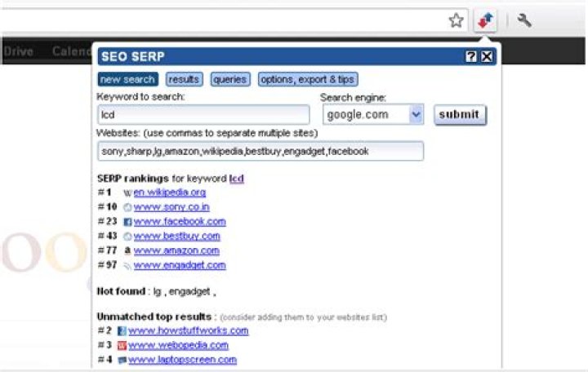This screenshot has width=588, height=372.
Task: Switch to the new search tab
Action: (x=128, y=79)
